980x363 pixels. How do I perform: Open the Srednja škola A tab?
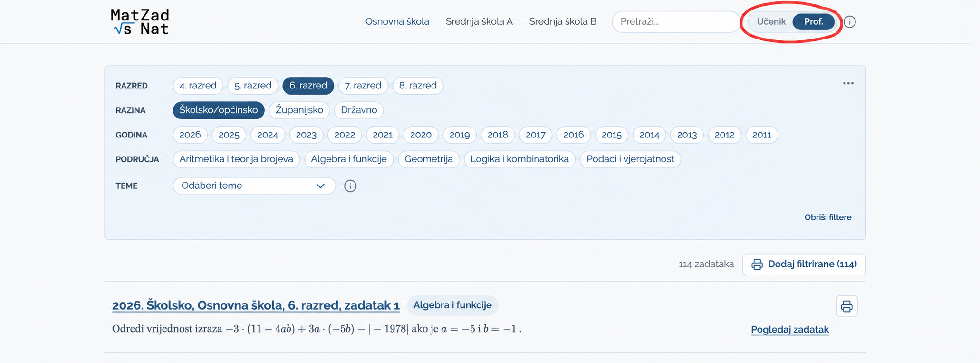479,22
